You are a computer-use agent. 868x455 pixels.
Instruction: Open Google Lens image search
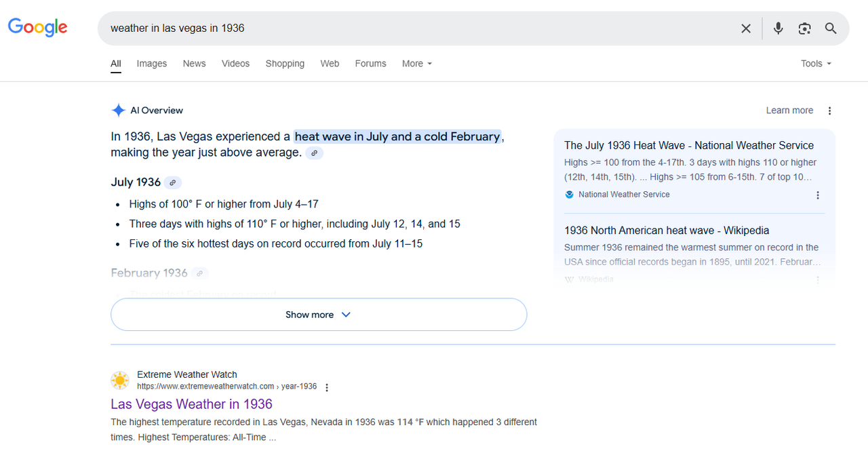tap(804, 28)
